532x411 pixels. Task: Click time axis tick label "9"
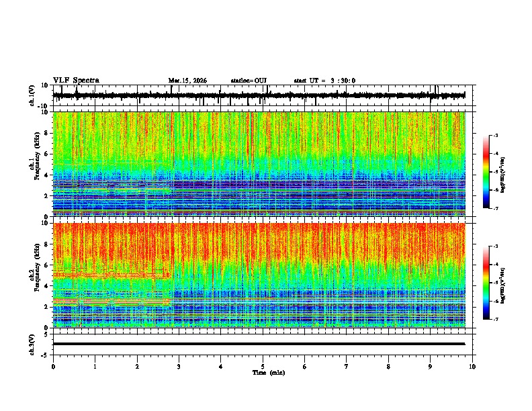[430, 367]
